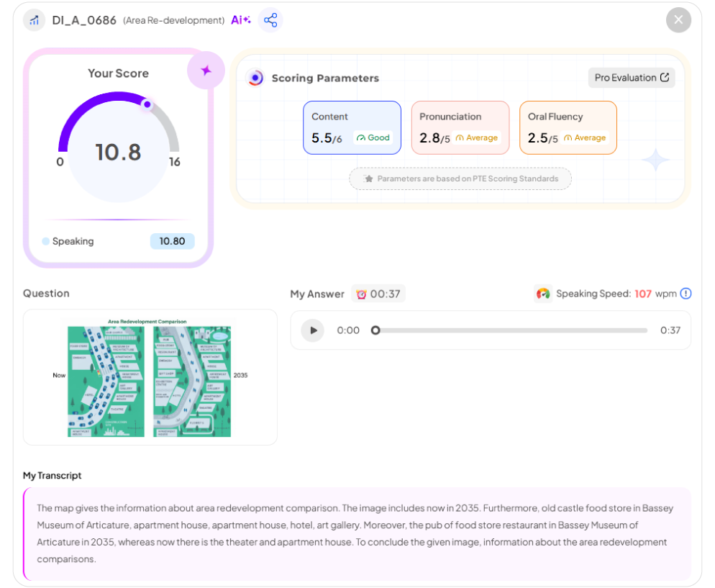Open the Area Redevelopment Comparison image
Screen dimensions: 715x588
tap(150, 377)
